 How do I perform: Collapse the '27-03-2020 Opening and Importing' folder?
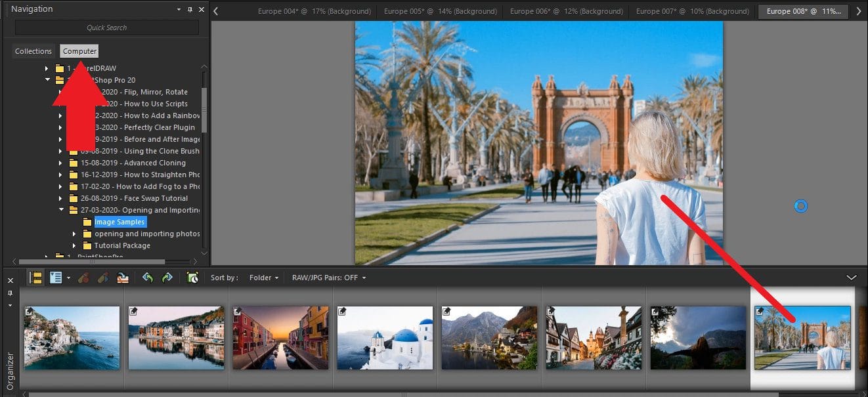(62, 209)
